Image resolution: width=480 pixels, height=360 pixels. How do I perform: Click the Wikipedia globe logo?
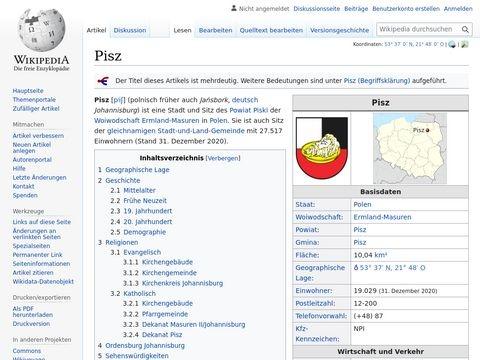point(41,31)
